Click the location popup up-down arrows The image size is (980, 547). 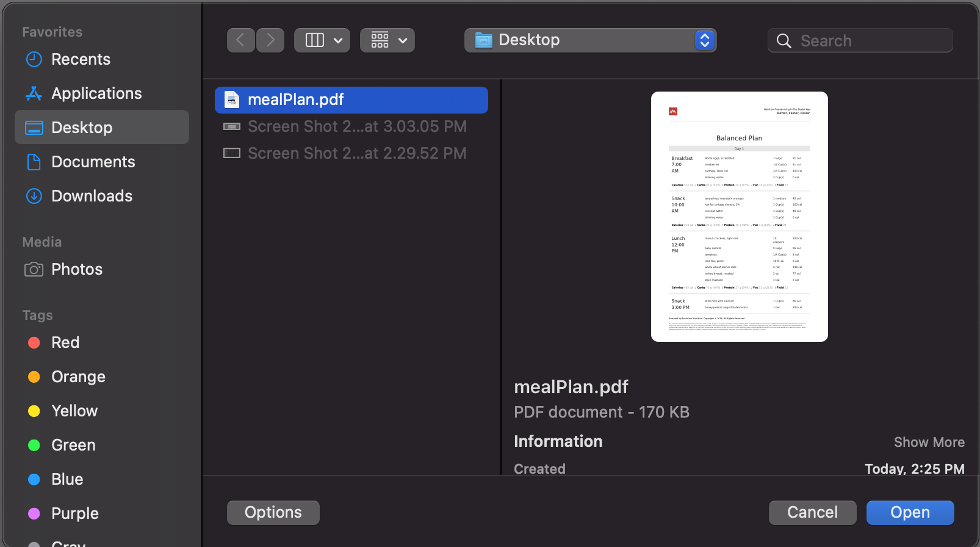pos(705,40)
